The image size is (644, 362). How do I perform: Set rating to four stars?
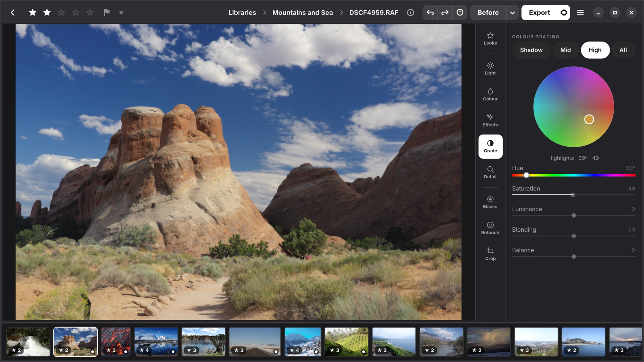click(x=75, y=13)
